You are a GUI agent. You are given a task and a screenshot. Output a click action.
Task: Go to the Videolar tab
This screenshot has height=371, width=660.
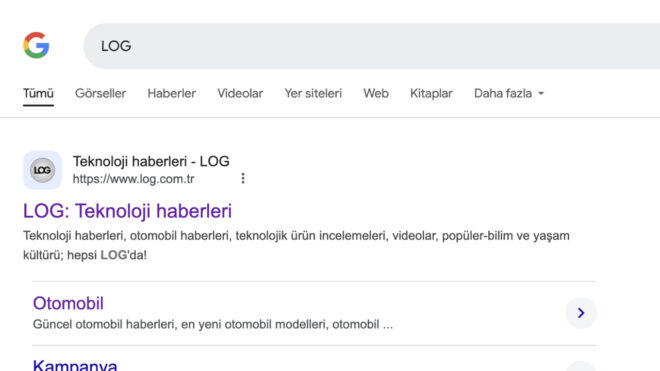pos(240,93)
